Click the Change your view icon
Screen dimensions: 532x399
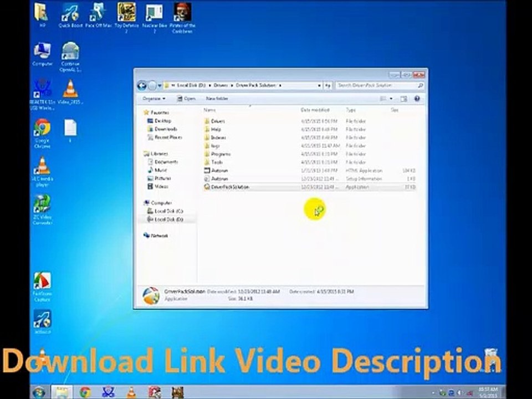(x=383, y=99)
